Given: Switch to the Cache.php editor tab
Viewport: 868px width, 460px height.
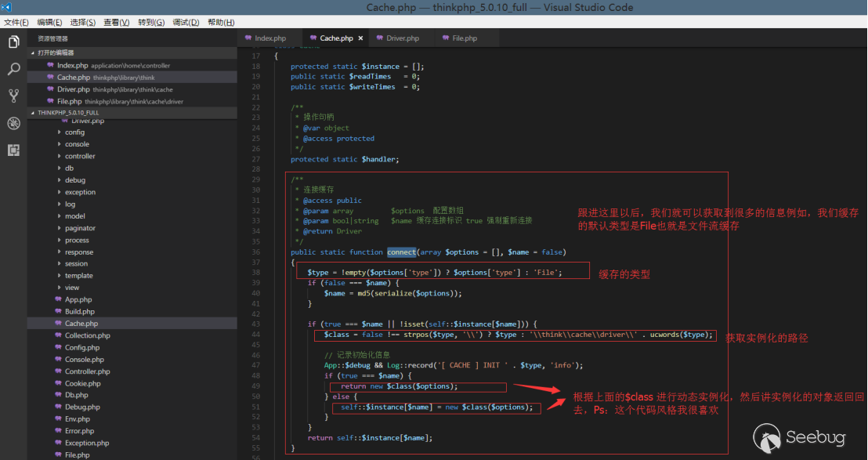Looking at the screenshot, I should 335,38.
